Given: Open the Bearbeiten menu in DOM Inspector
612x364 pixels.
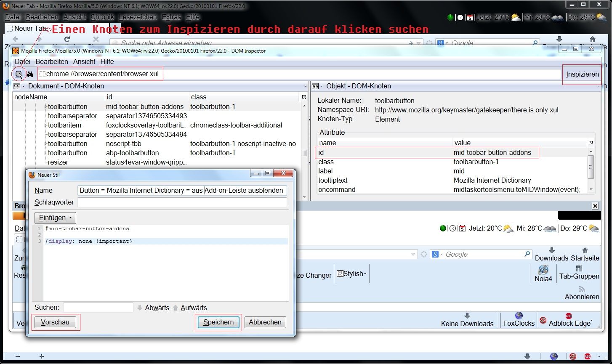Looking at the screenshot, I should (51, 61).
